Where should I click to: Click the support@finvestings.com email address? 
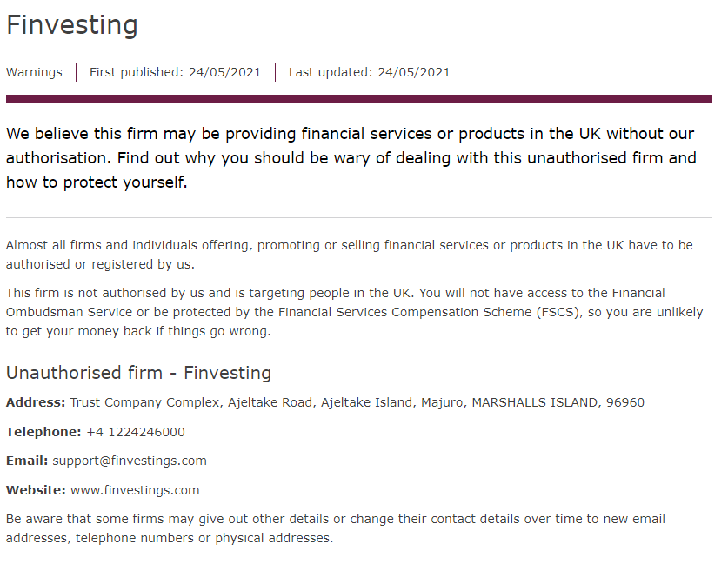tap(130, 461)
